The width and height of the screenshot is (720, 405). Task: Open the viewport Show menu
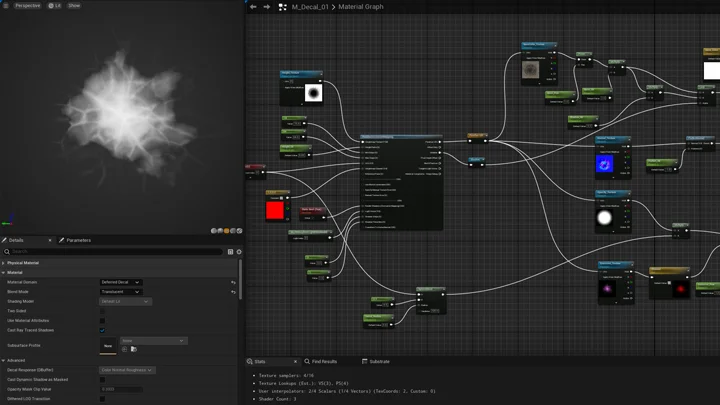coord(74,6)
